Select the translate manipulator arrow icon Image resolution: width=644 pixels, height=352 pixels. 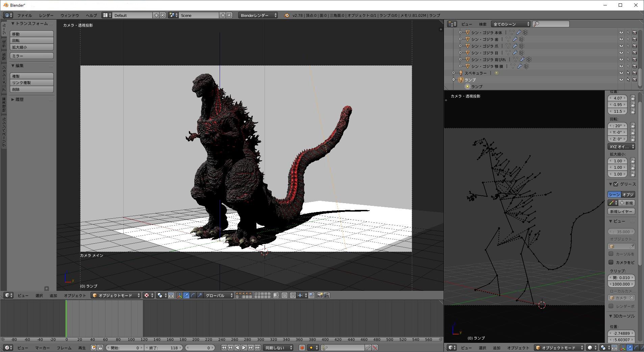pos(186,296)
